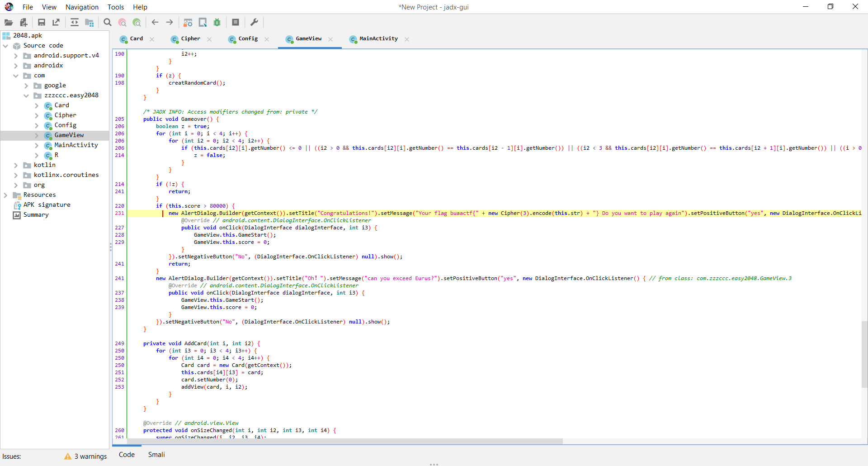Image resolution: width=868 pixels, height=466 pixels.
Task: Open the View menu
Action: coord(49,7)
